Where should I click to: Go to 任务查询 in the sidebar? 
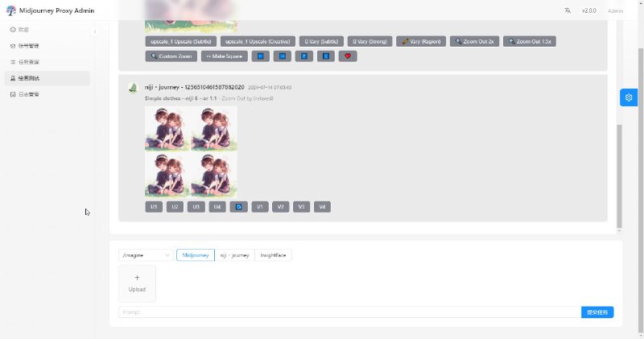29,62
